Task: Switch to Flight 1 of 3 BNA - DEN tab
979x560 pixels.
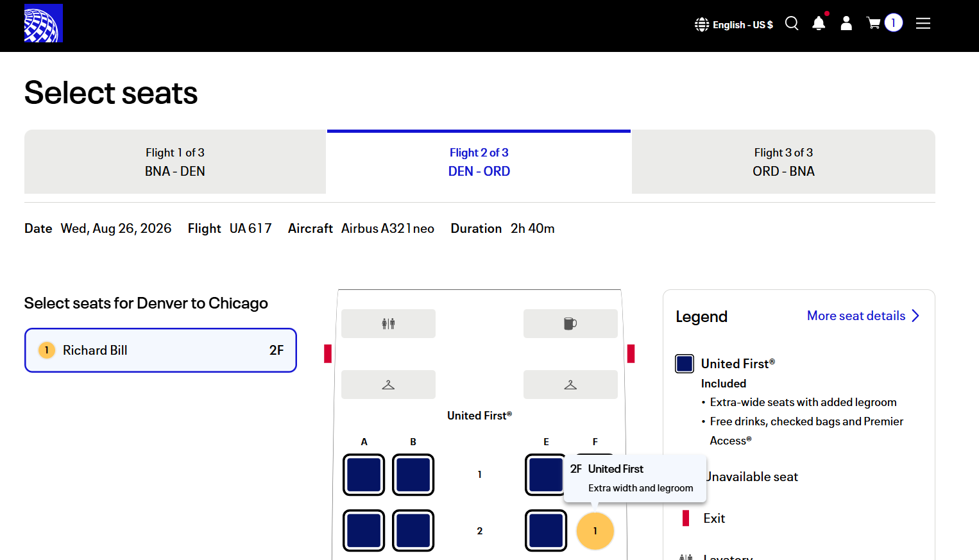Action: (175, 162)
